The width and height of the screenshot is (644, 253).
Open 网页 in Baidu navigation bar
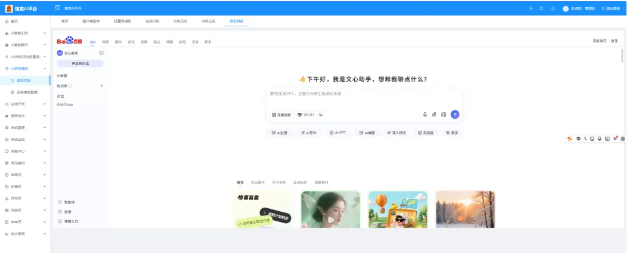coord(106,42)
